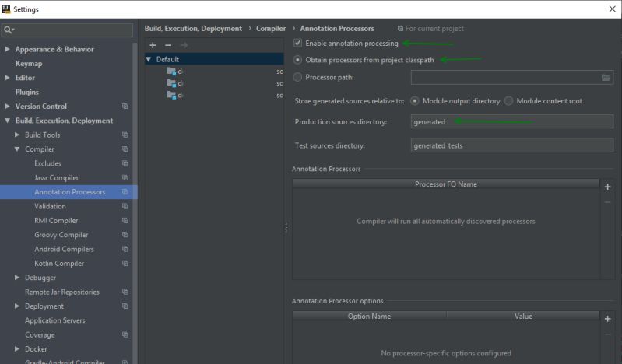Click project-level icon beside Compiler
Image resolution: width=622 pixels, height=364 pixels.
click(x=125, y=149)
